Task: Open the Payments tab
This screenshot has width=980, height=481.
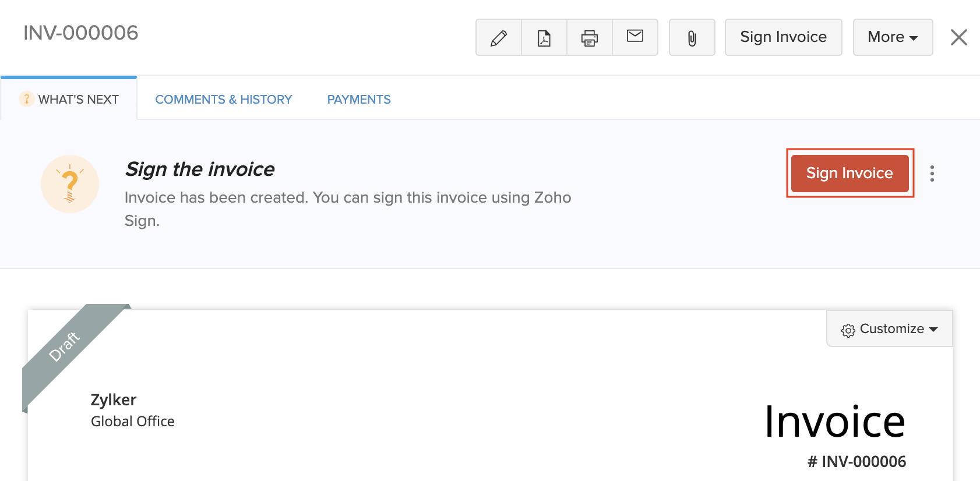Action: (359, 100)
